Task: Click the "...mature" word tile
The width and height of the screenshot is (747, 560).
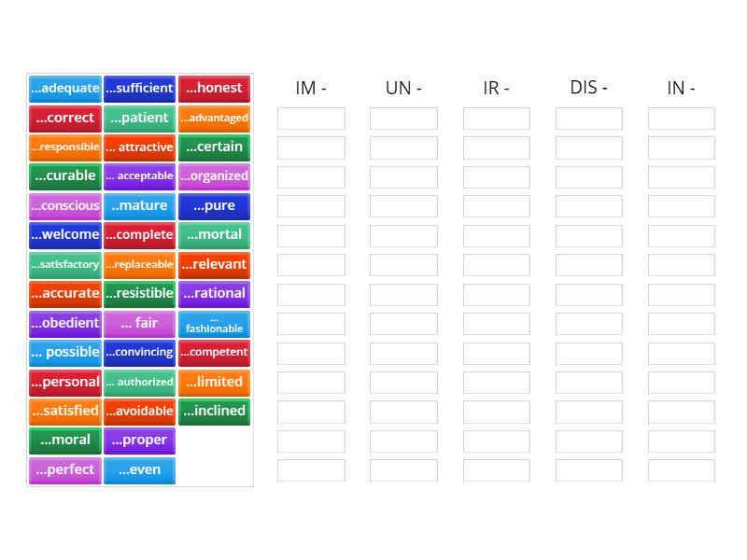Action: 139,205
